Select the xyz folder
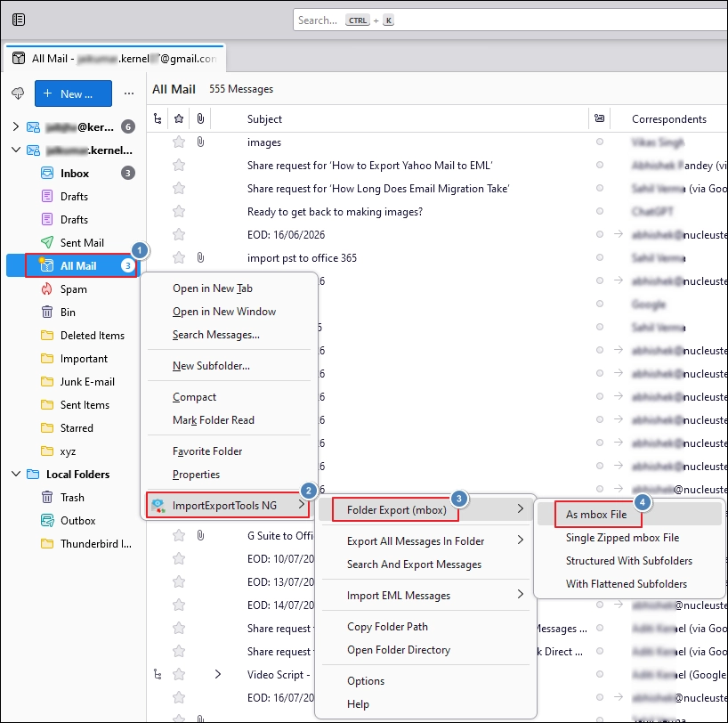The image size is (728, 723). click(68, 451)
